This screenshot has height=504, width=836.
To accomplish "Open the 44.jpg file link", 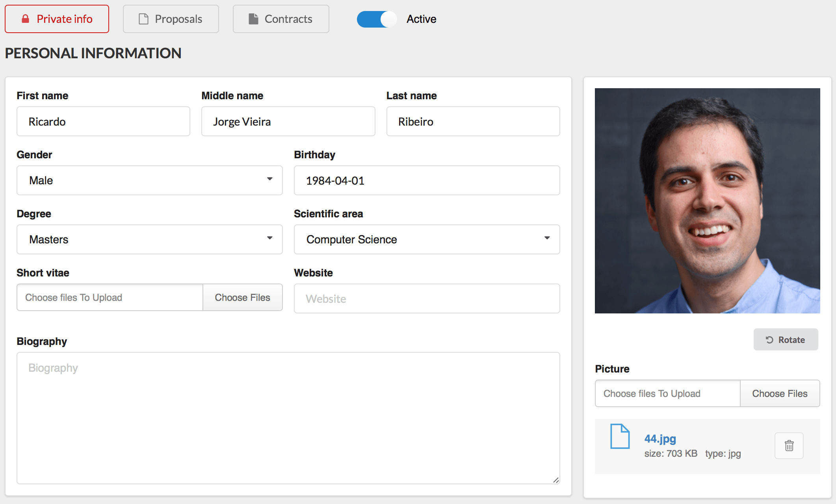I will pyautogui.click(x=660, y=439).
